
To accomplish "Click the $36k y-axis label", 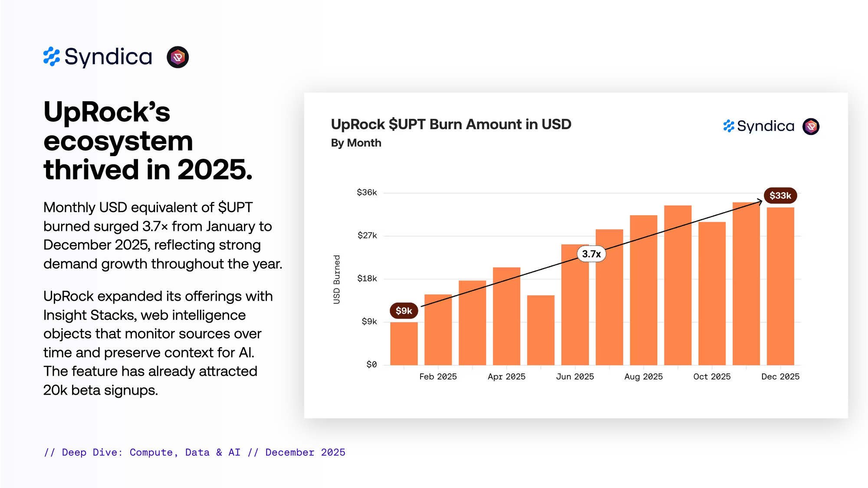I will (x=367, y=192).
